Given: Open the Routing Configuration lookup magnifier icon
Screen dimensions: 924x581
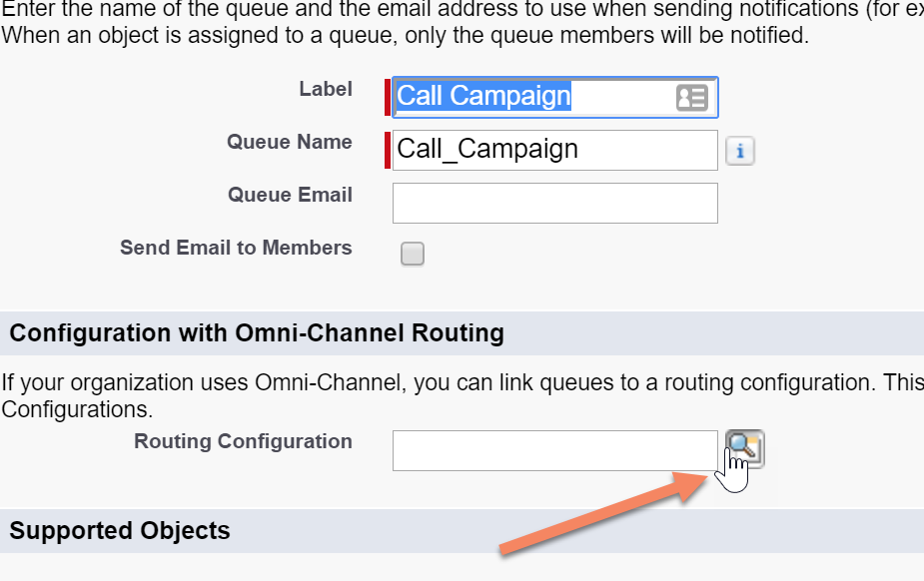Looking at the screenshot, I should click(745, 449).
